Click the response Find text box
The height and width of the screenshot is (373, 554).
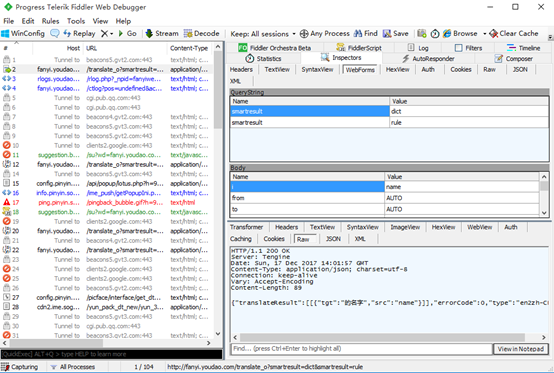361,349
